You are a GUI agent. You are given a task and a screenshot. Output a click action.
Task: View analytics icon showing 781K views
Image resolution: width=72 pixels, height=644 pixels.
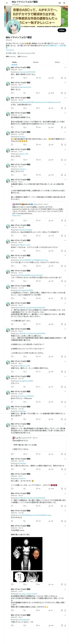51,78
